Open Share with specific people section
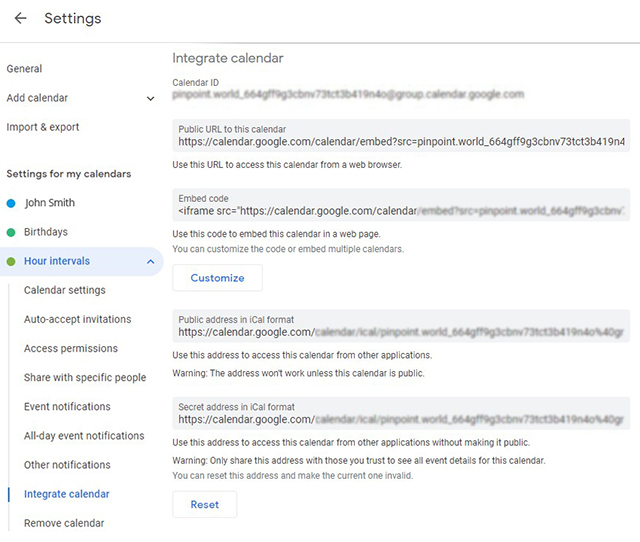Screen dimensions: 640x542 [x=85, y=377]
